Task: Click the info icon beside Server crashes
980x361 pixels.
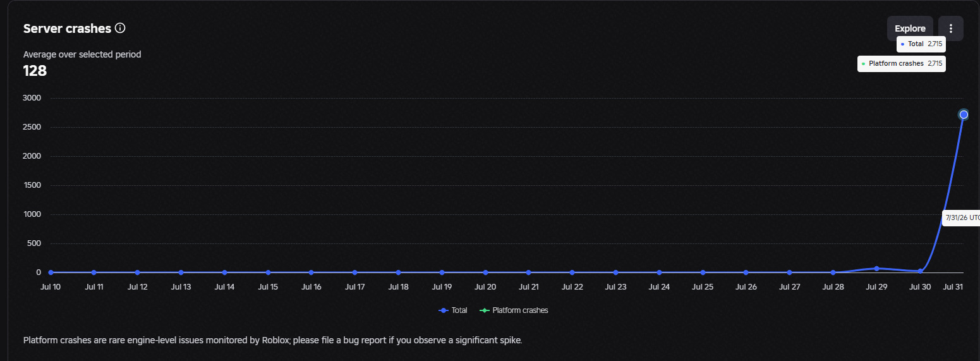Action: 120,28
